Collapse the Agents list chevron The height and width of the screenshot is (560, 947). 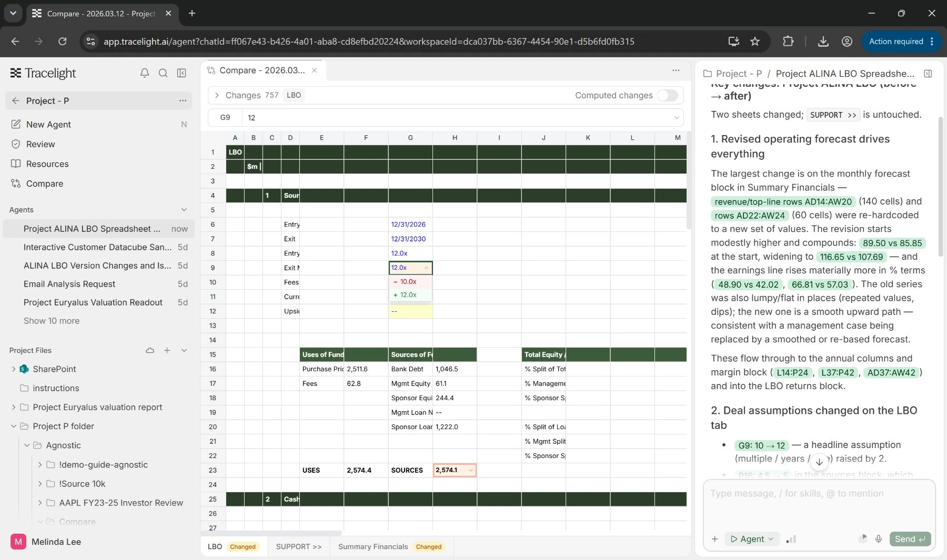point(184,210)
